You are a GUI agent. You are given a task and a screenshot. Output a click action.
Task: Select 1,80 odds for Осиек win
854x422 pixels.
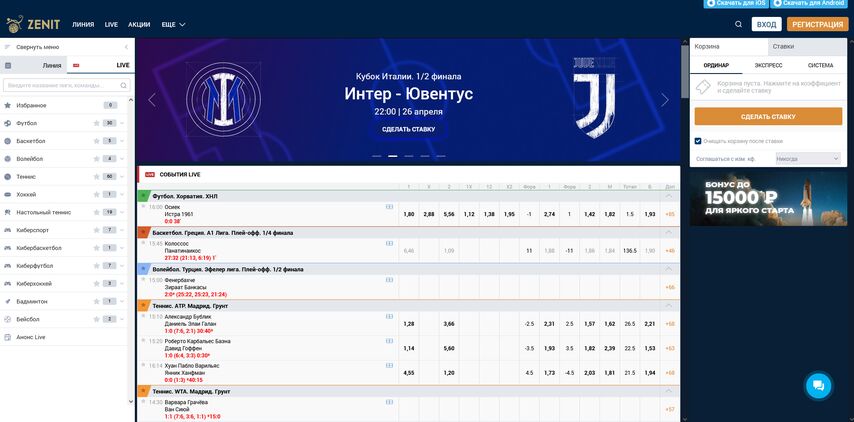pos(408,215)
